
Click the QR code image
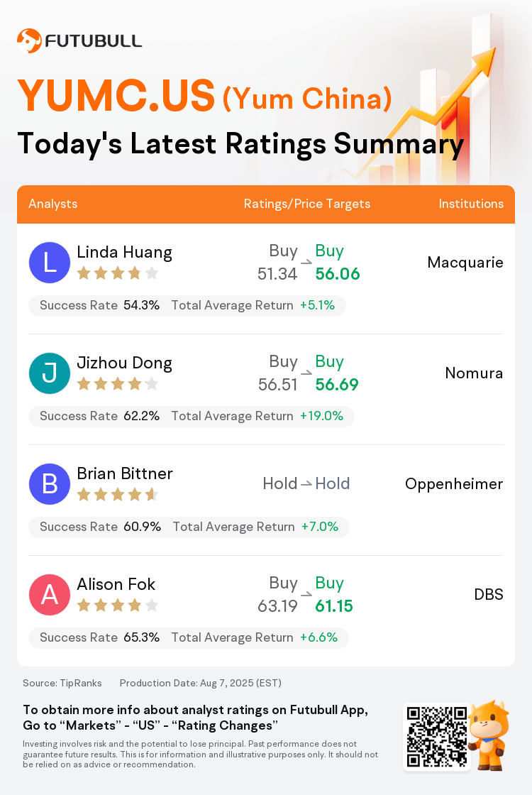437,737
